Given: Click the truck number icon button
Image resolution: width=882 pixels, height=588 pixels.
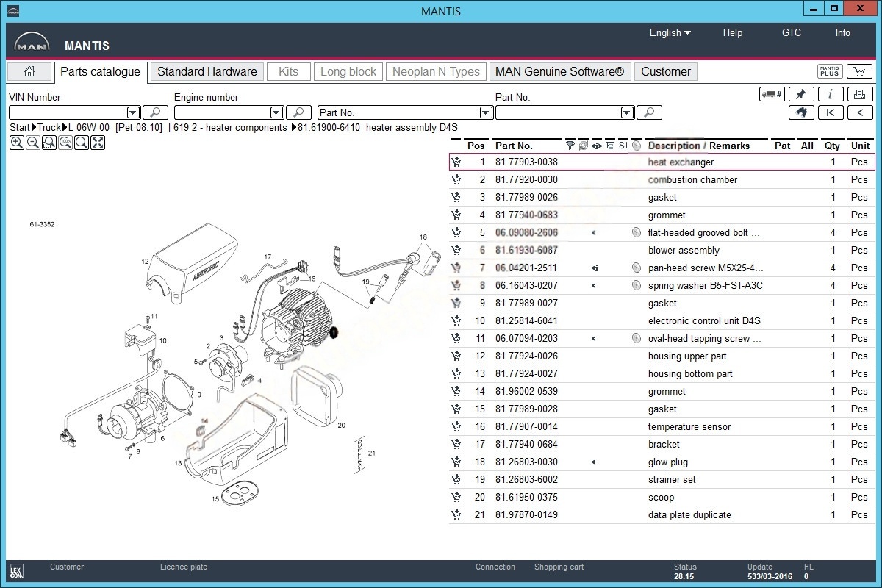Looking at the screenshot, I should (772, 94).
